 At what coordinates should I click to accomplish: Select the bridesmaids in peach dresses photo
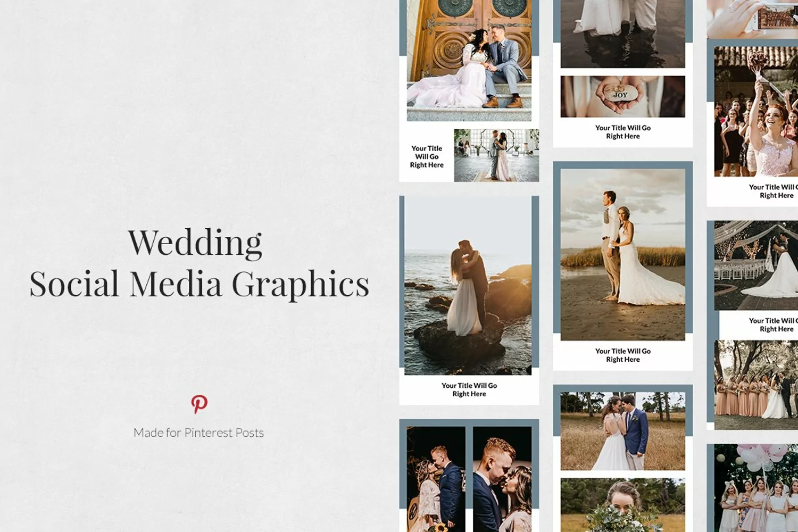pyautogui.click(x=755, y=385)
